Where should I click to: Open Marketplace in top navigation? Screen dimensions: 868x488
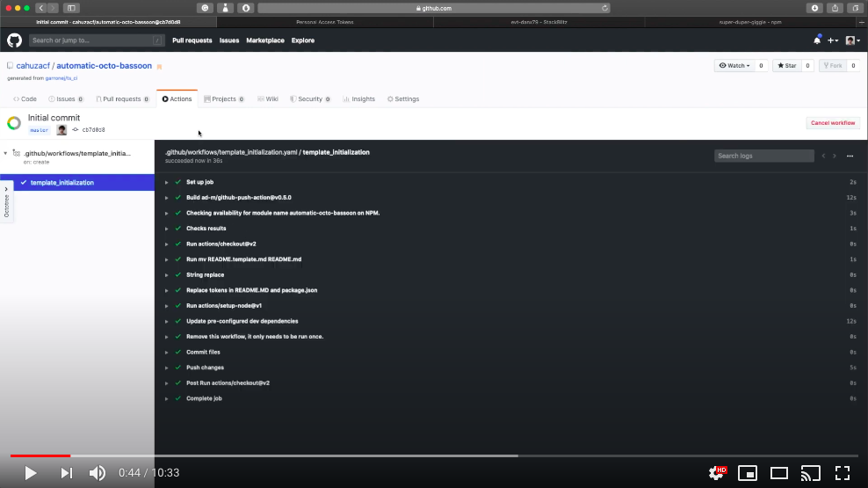(265, 40)
